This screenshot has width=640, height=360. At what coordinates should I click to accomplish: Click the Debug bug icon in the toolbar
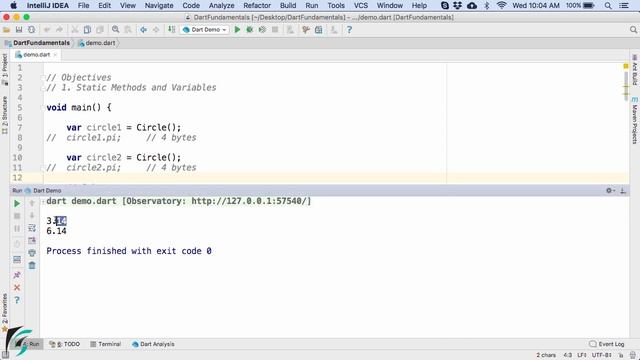pos(249,30)
